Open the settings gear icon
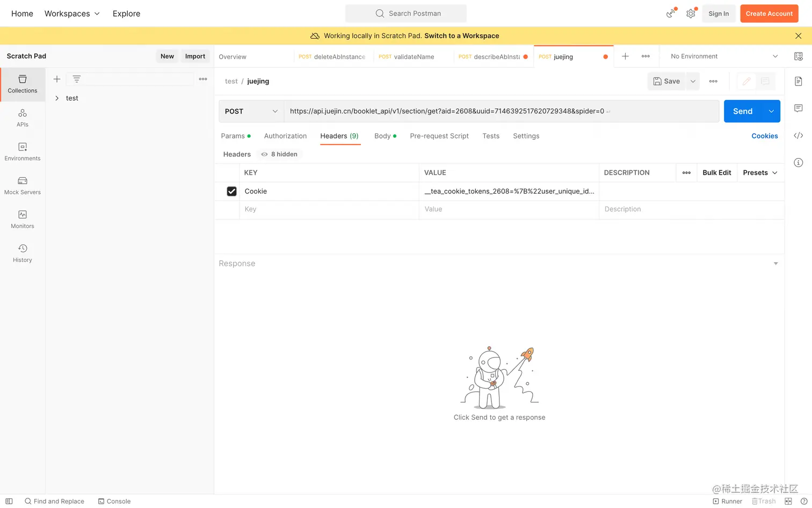 pos(691,13)
